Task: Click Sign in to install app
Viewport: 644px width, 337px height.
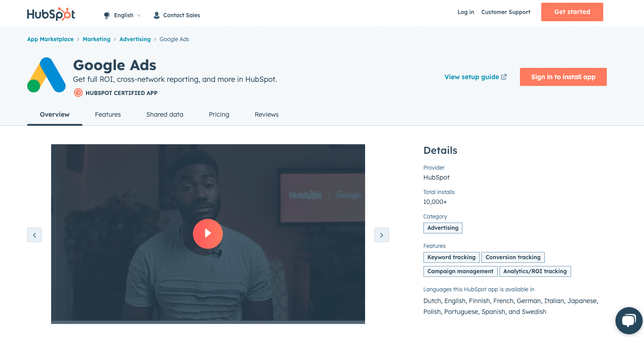Action: pyautogui.click(x=563, y=77)
